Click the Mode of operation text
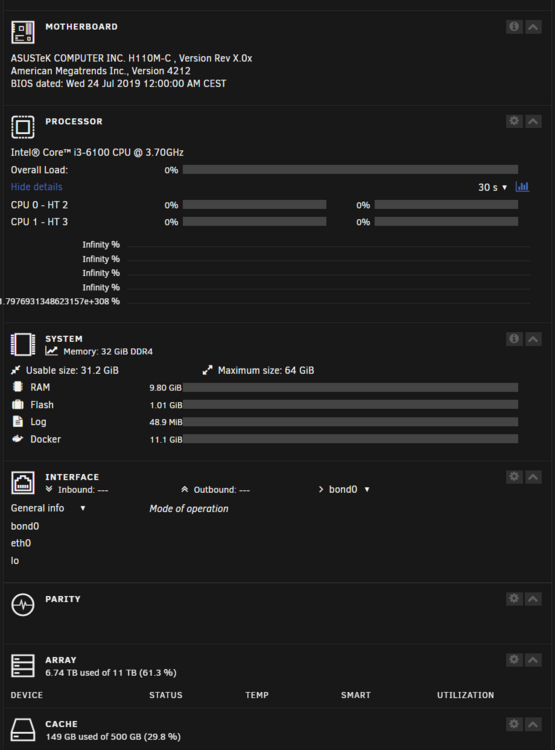The image size is (555, 750). (x=189, y=508)
